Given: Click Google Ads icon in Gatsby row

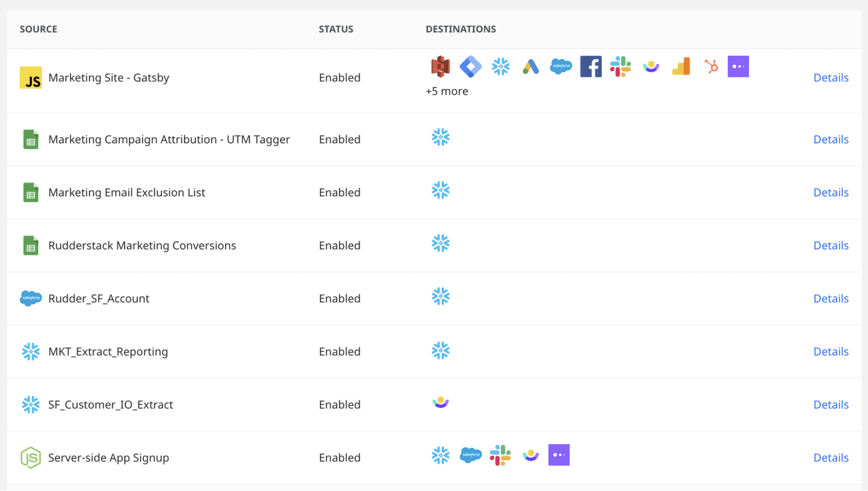Looking at the screenshot, I should pyautogui.click(x=531, y=66).
